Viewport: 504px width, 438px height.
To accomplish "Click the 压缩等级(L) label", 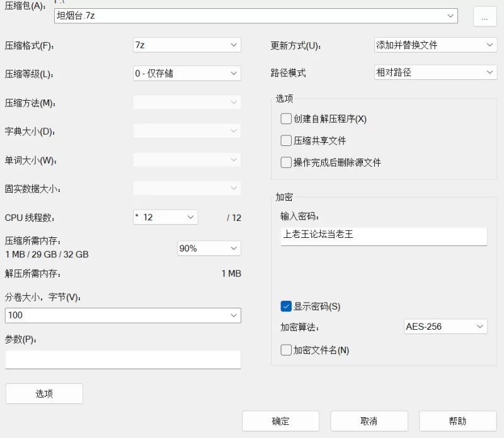I will point(30,74).
